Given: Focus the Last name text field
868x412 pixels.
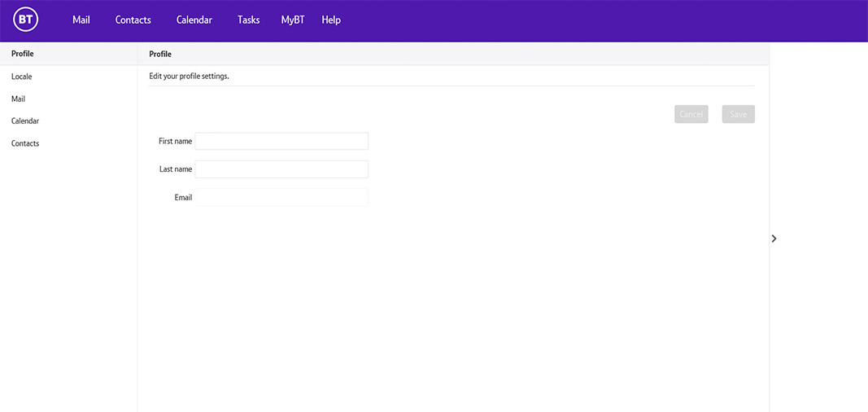Looking at the screenshot, I should 281,169.
